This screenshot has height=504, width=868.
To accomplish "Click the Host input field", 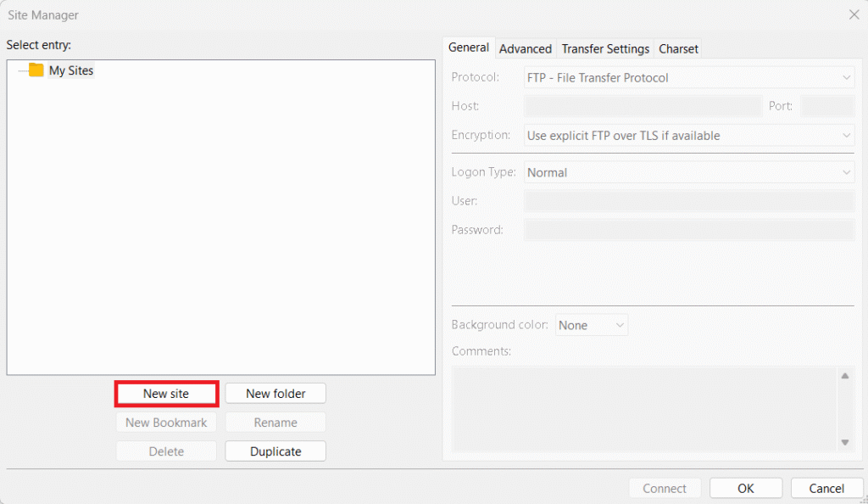I will (643, 106).
